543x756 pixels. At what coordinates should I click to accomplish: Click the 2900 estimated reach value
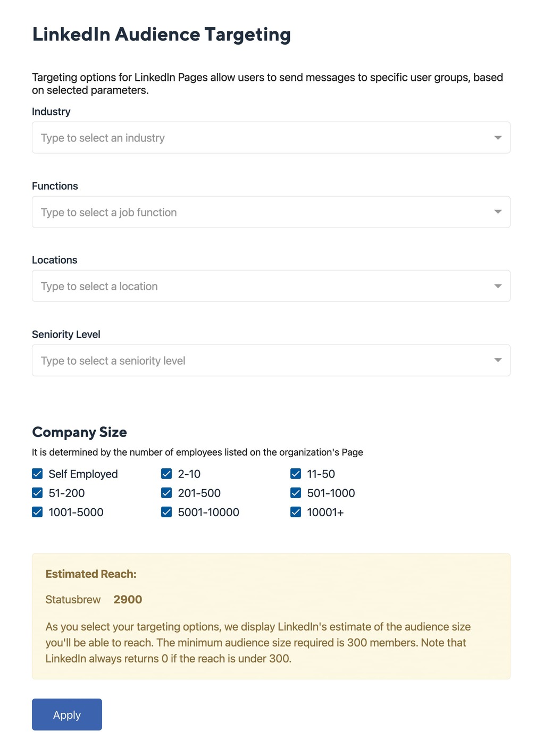[128, 600]
